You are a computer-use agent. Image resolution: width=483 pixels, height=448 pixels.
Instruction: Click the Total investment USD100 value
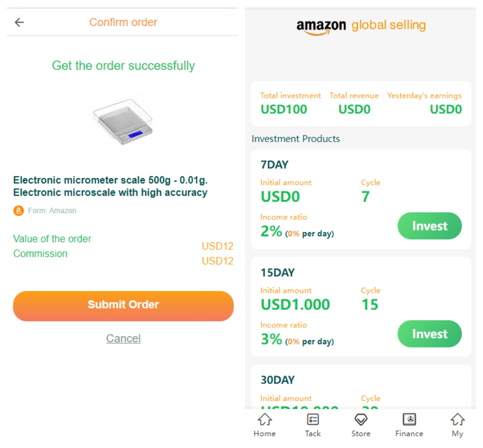(284, 109)
